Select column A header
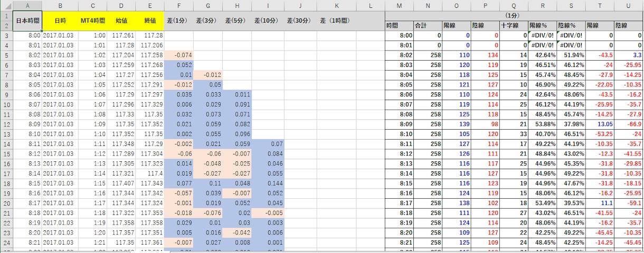This screenshot has height=253, width=644. click(27, 5)
